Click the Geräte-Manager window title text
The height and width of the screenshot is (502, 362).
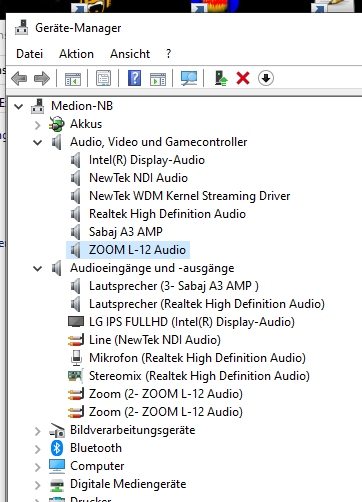78,28
